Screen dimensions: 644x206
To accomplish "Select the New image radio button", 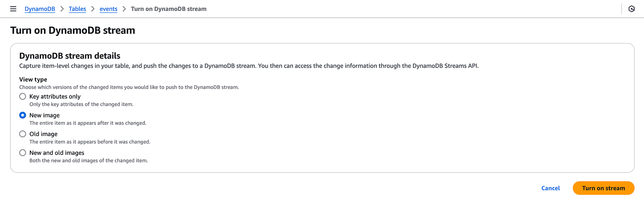I will pos(23,115).
